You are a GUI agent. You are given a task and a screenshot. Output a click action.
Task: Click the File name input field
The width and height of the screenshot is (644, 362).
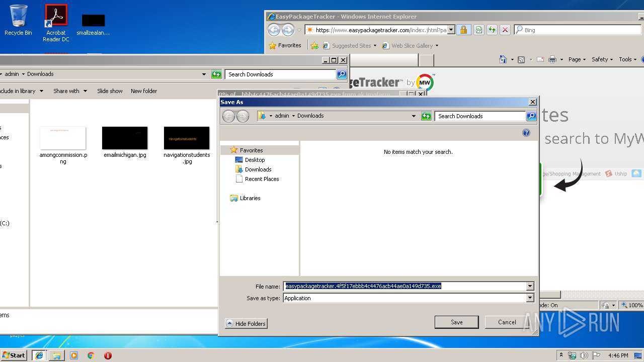[405, 286]
